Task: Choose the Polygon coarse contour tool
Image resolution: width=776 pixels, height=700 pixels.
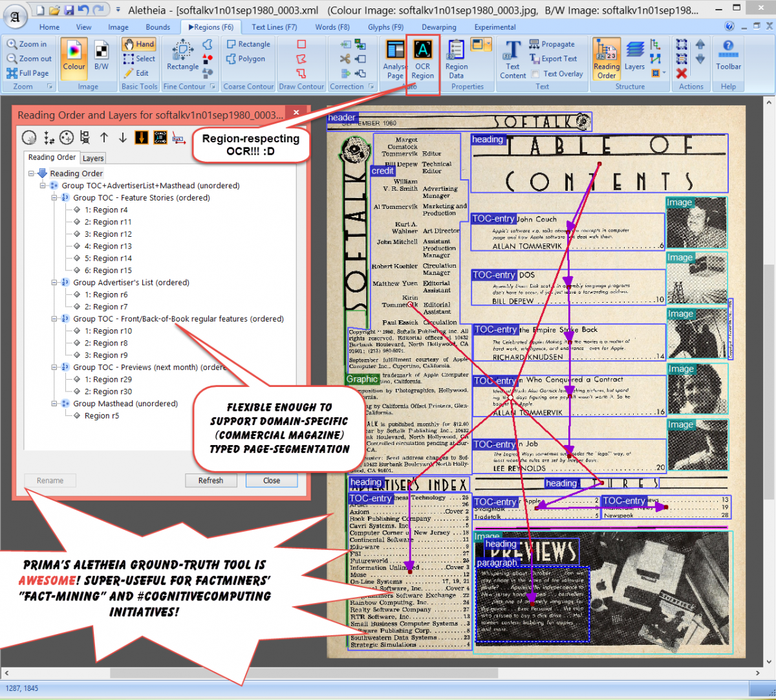Action: click(x=245, y=59)
